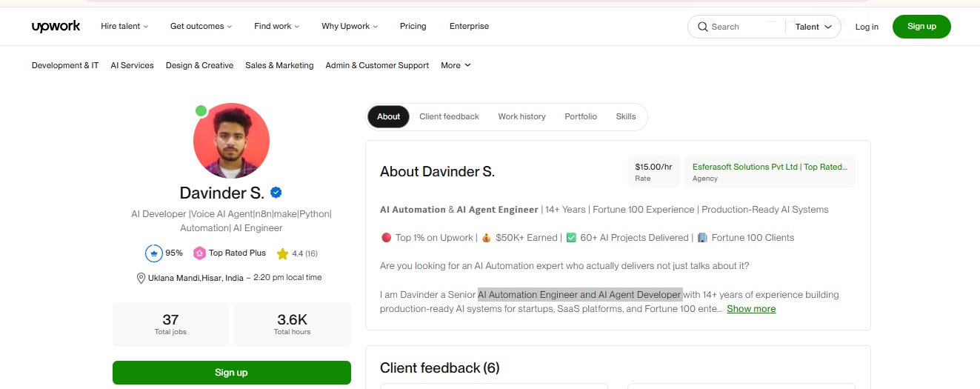This screenshot has width=980, height=389.
Task: Expand the Hire talent menu
Action: [124, 27]
